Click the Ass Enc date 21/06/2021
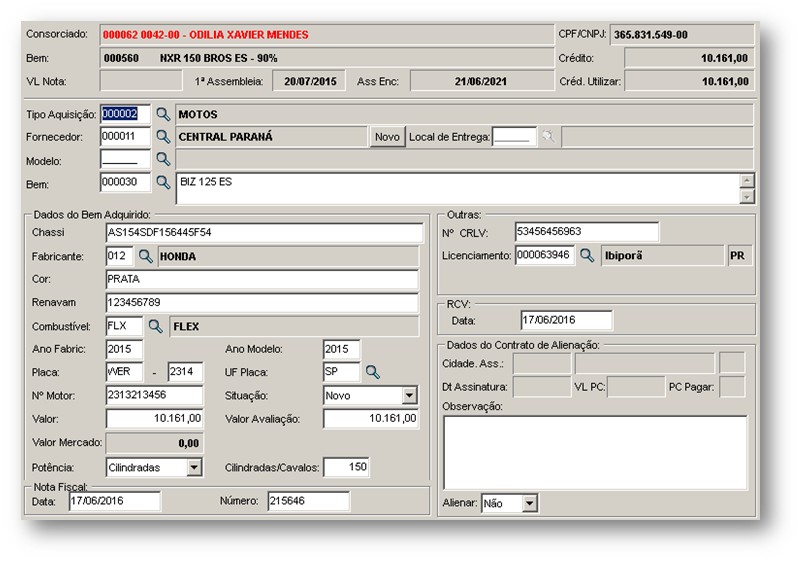Screen dimensions: 802x562 click(x=481, y=82)
